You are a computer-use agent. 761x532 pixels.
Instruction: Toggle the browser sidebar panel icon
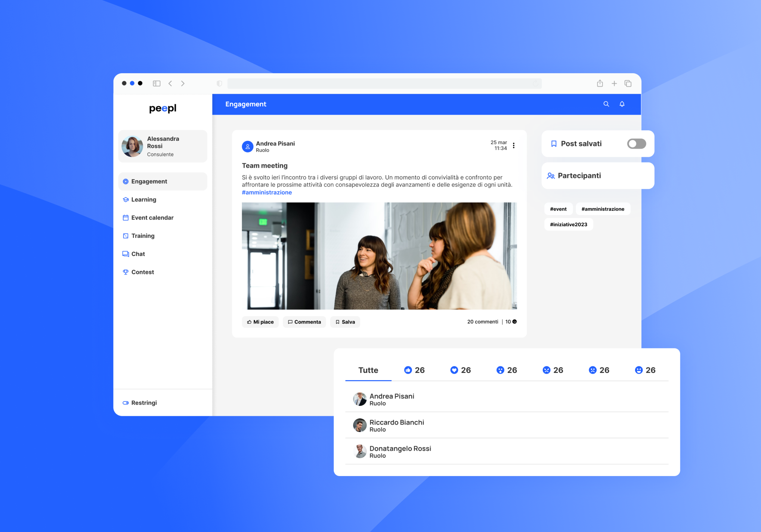pyautogui.click(x=157, y=84)
